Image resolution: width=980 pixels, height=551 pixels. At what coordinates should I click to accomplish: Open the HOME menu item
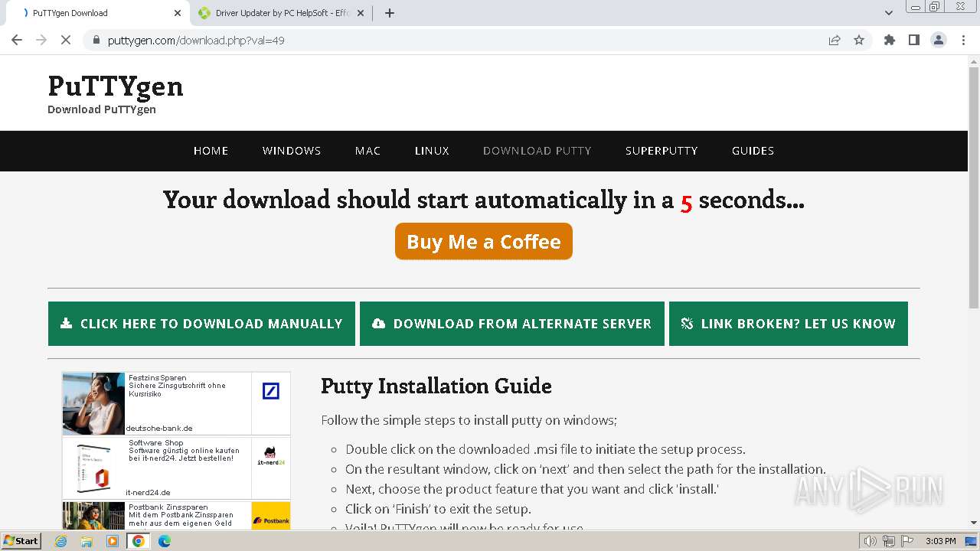[x=211, y=151]
